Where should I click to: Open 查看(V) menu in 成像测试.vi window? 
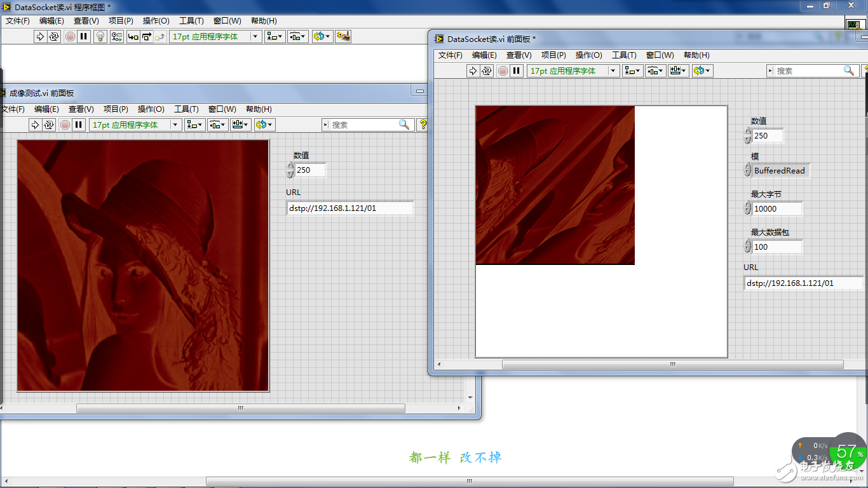[x=81, y=109]
